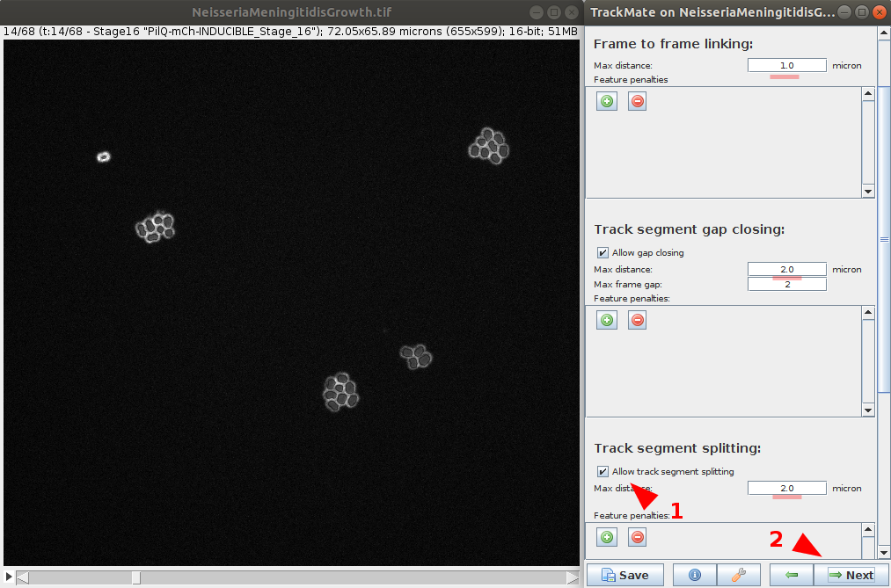Viewport: 891px width, 588px height.
Task: Close the TrackMate window
Action: (x=879, y=12)
